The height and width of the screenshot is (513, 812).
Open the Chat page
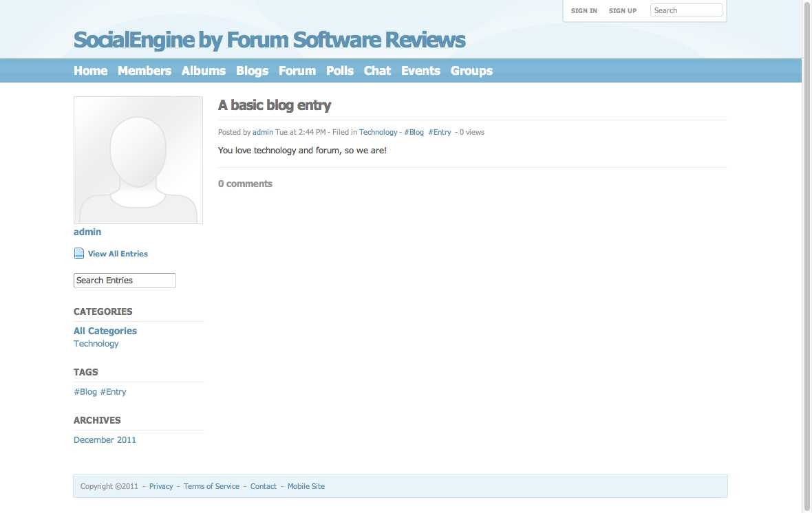click(377, 71)
